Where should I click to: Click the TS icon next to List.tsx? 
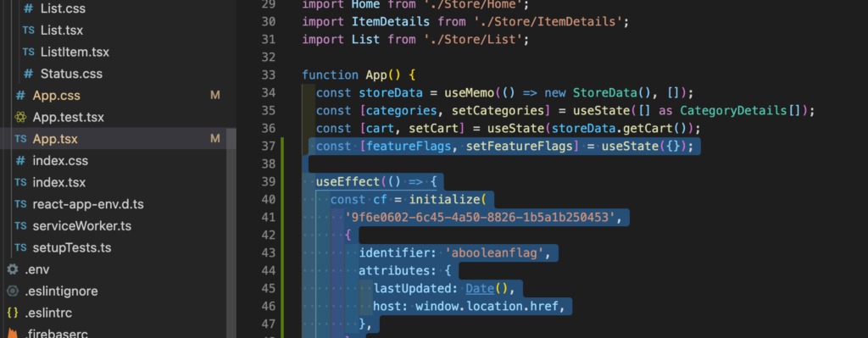[x=28, y=30]
